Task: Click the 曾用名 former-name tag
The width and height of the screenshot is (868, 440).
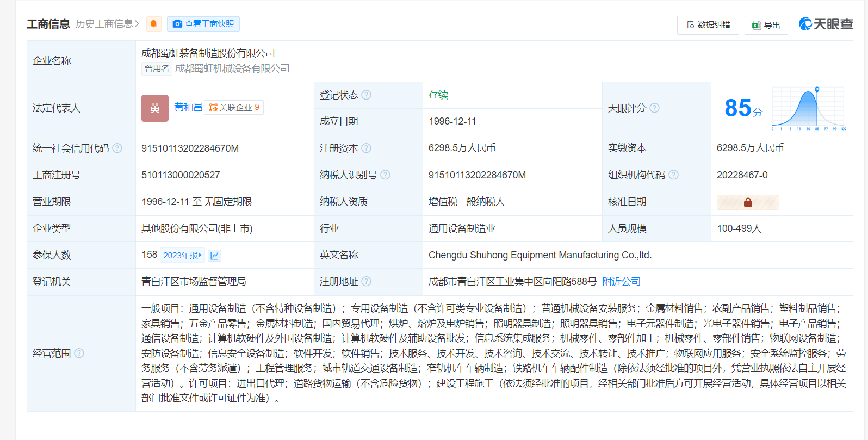Action: tap(157, 69)
